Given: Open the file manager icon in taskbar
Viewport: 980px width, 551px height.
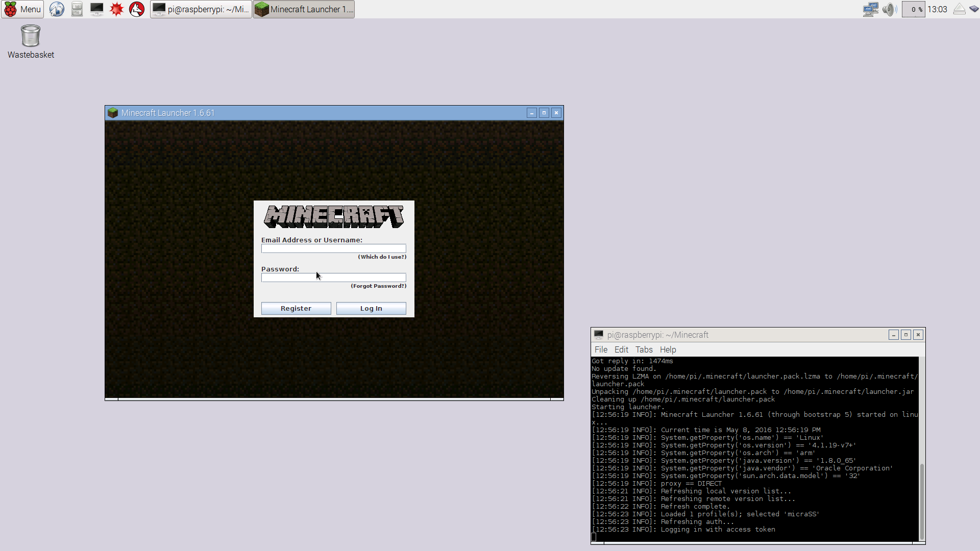Looking at the screenshot, I should pyautogui.click(x=77, y=9).
